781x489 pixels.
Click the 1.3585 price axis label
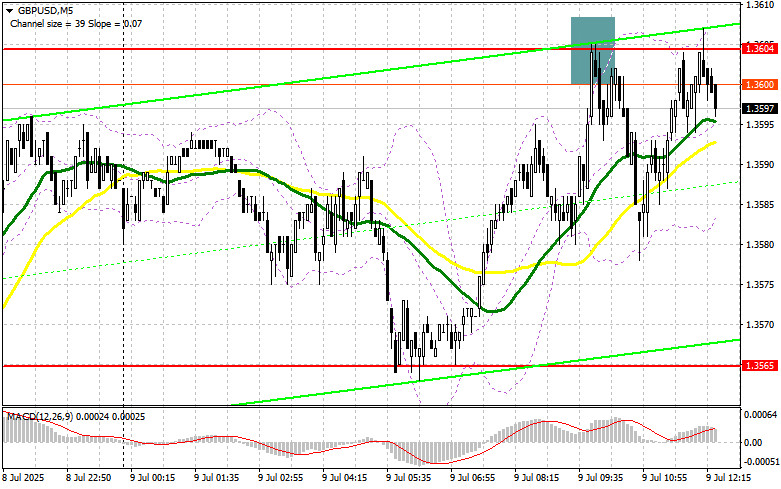[760, 204]
